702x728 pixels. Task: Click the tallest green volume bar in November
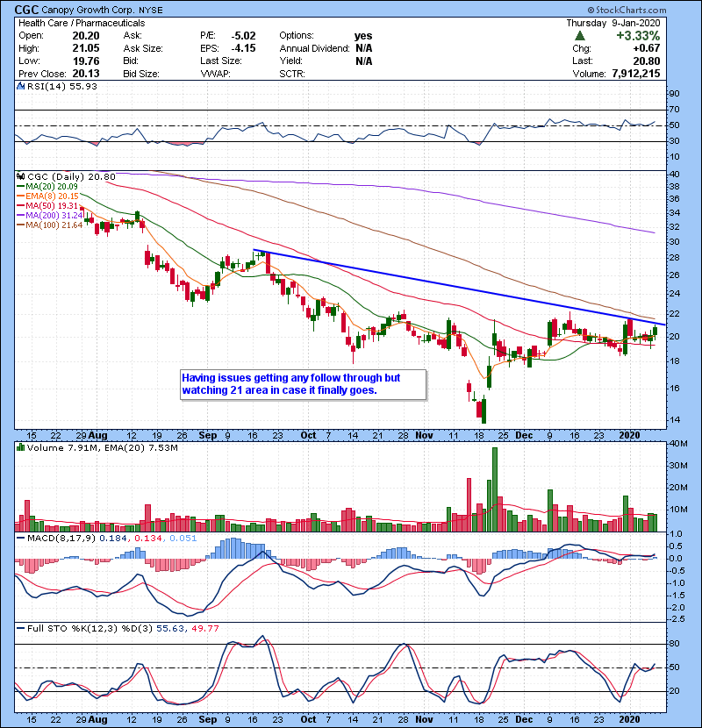coord(495,489)
